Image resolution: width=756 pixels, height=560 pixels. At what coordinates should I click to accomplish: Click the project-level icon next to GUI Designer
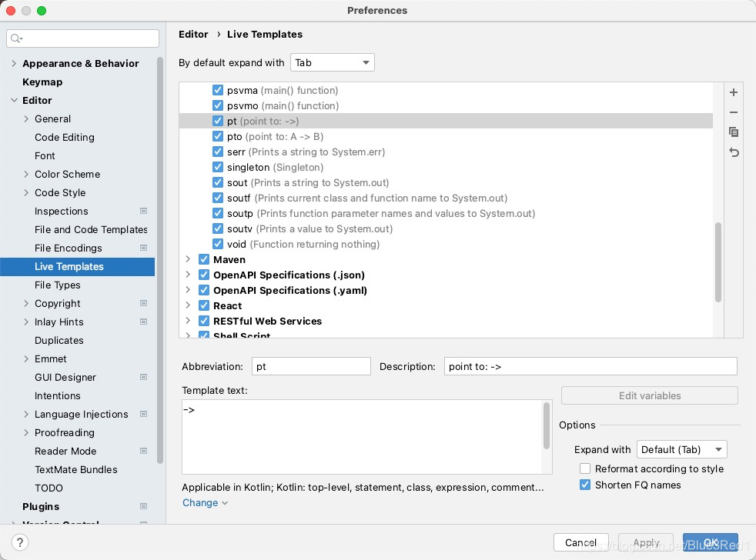143,377
